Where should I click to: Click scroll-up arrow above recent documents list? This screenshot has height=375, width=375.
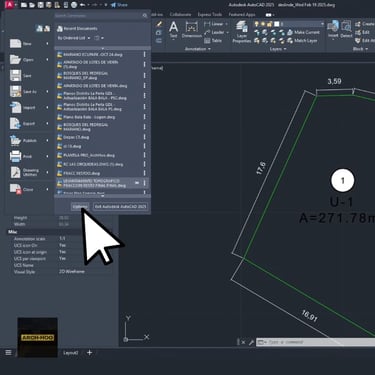(102, 48)
